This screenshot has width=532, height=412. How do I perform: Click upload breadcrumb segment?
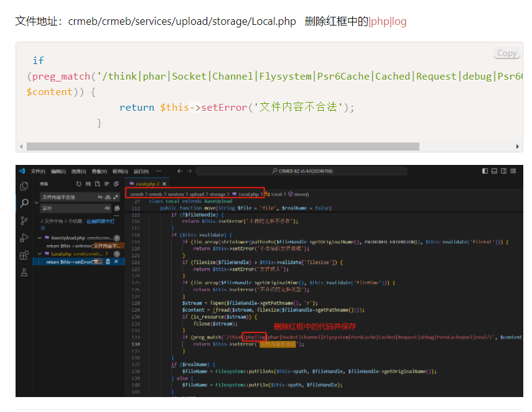pyautogui.click(x=197, y=194)
